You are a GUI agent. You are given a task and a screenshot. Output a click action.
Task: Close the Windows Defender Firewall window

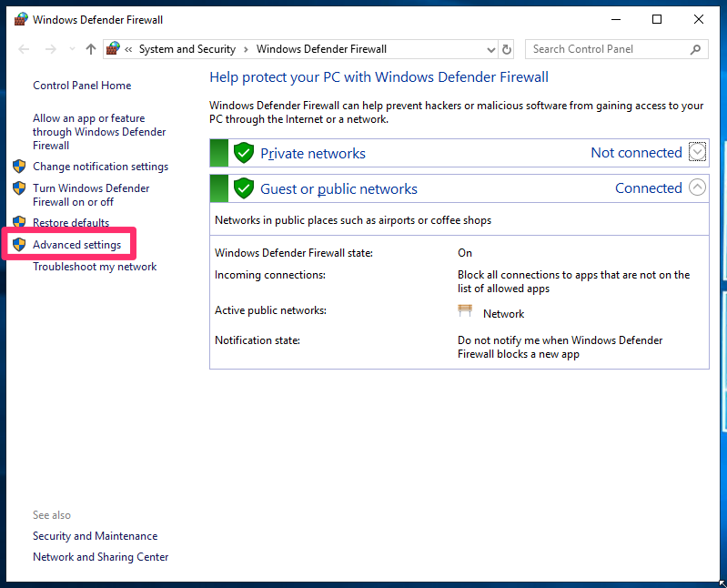click(698, 19)
